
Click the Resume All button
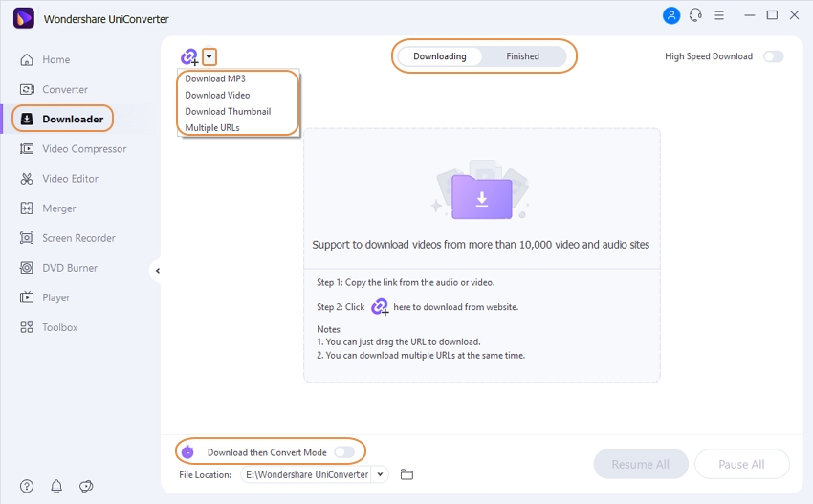pyautogui.click(x=640, y=465)
